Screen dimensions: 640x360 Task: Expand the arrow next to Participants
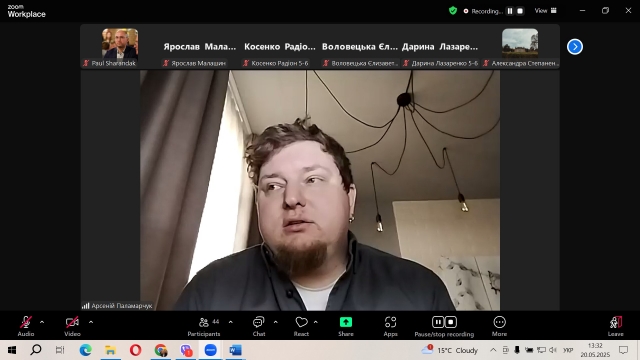click(231, 322)
